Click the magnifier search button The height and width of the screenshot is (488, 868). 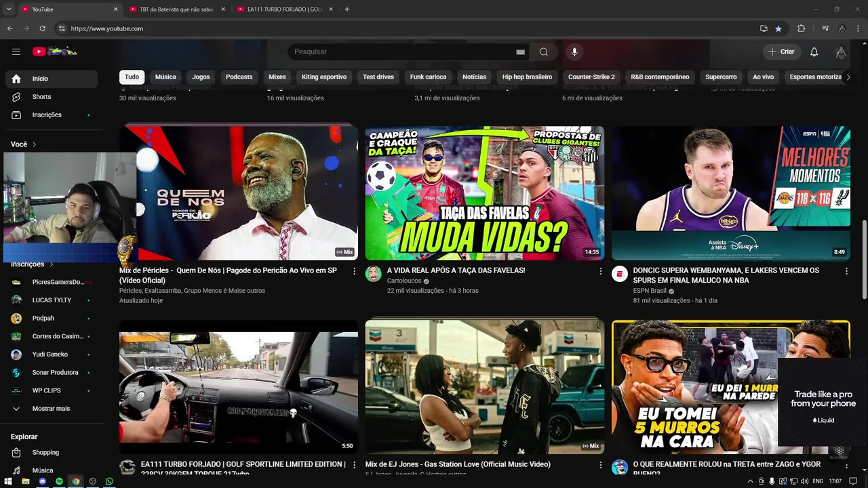click(x=544, y=52)
